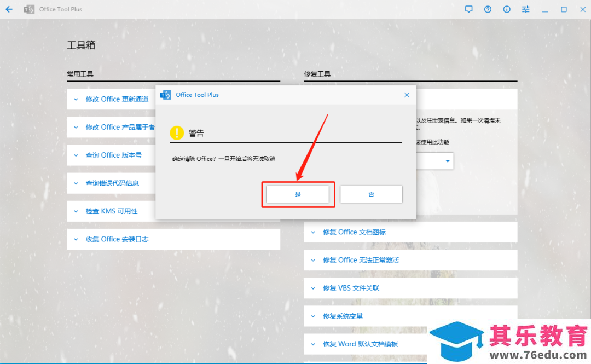
Task: Expand chevron for 检查 KMS 可用性
Action: click(x=76, y=211)
